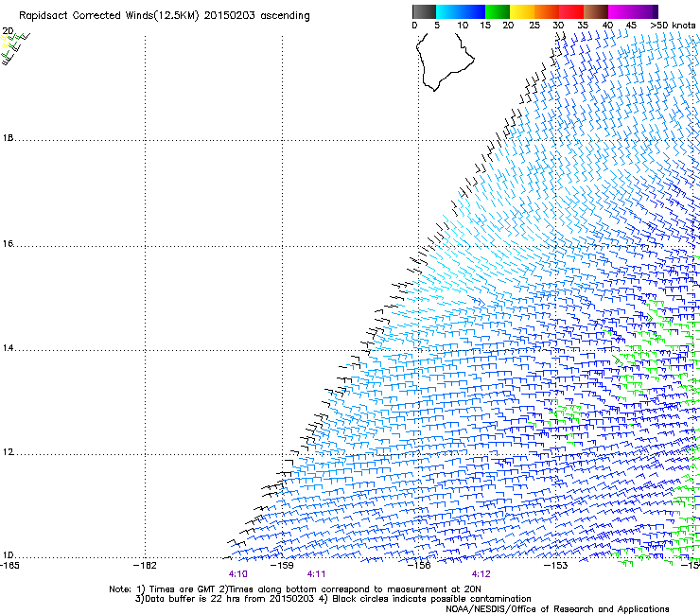Click the "12" latitude axis label
Viewport: 700px width, 615px height.
tap(8, 452)
